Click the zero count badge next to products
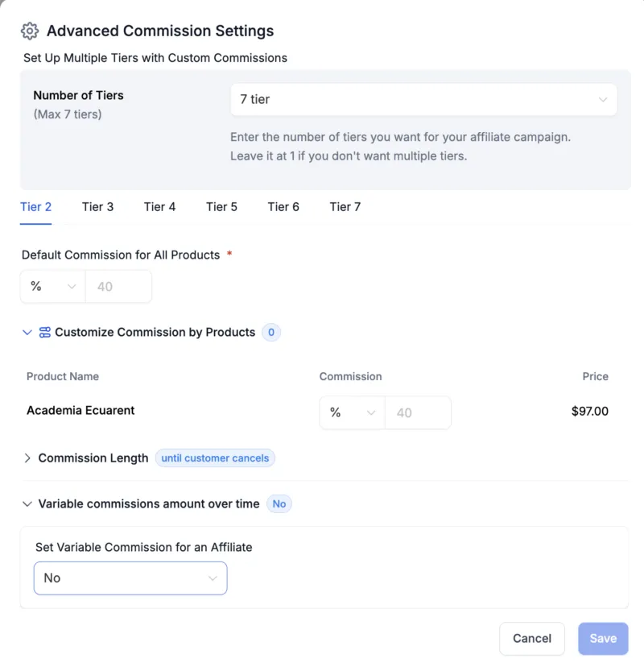644x667 pixels. point(271,332)
